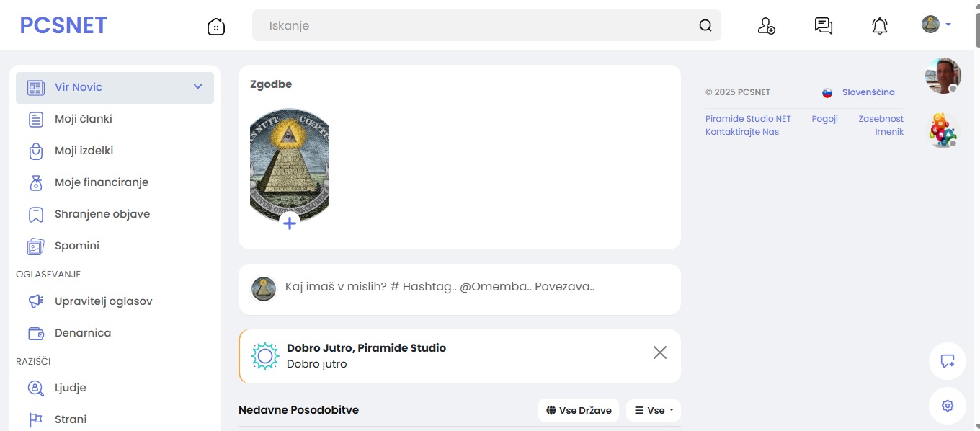Screen dimensions: 980x431
Task: Click the Vir Novic newspaper icon
Action: coord(36,88)
